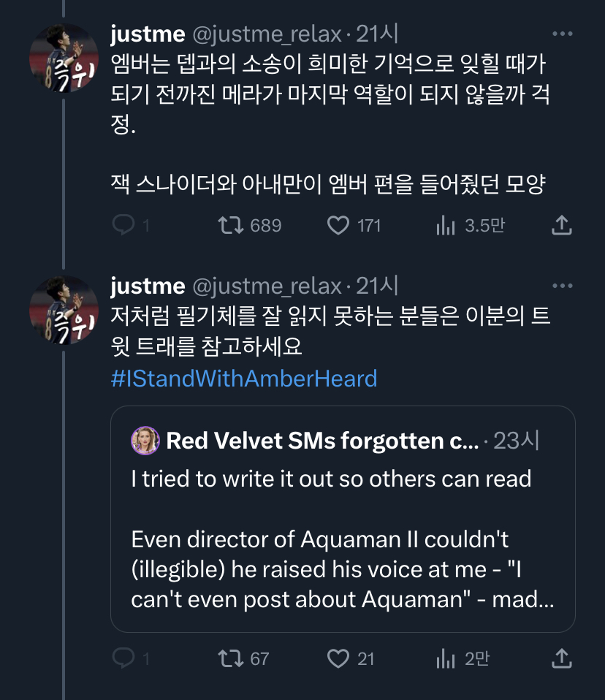Share the first justme tweet
Viewport: 605px width, 700px height.
click(560, 226)
